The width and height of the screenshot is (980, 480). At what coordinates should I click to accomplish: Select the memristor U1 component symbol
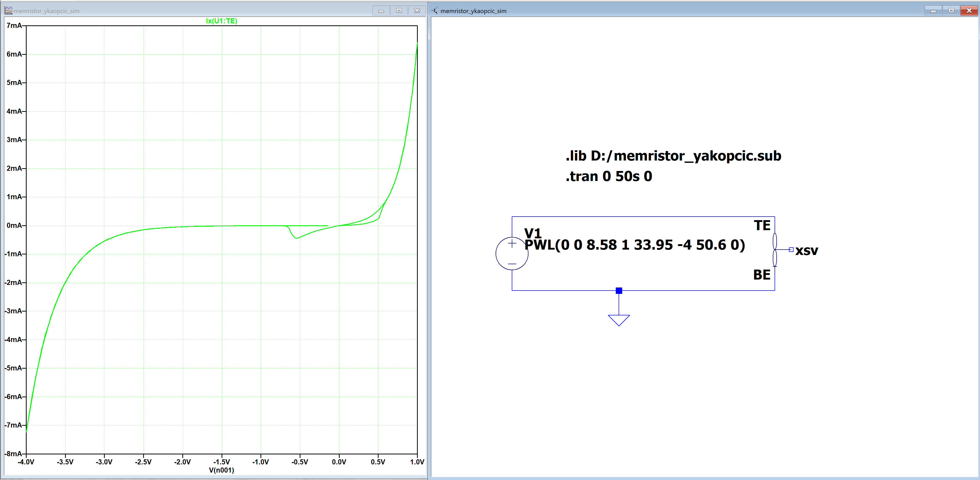[775, 250]
